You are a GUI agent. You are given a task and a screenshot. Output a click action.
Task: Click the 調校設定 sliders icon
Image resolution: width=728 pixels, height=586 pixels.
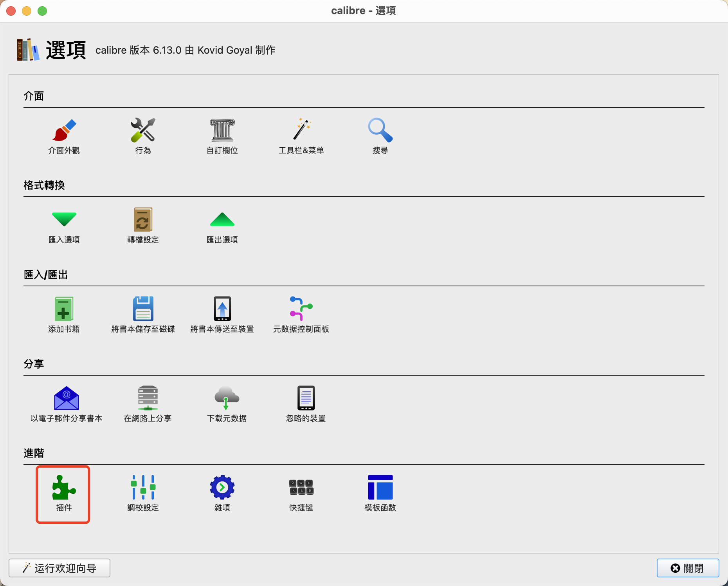click(143, 488)
